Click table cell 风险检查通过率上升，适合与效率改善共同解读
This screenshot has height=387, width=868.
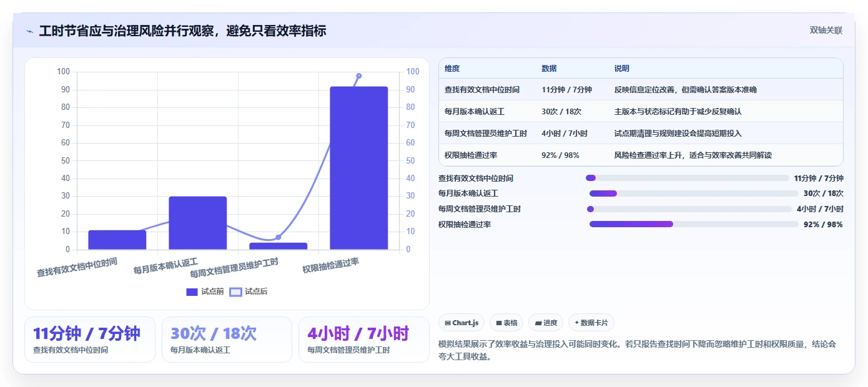click(x=693, y=155)
